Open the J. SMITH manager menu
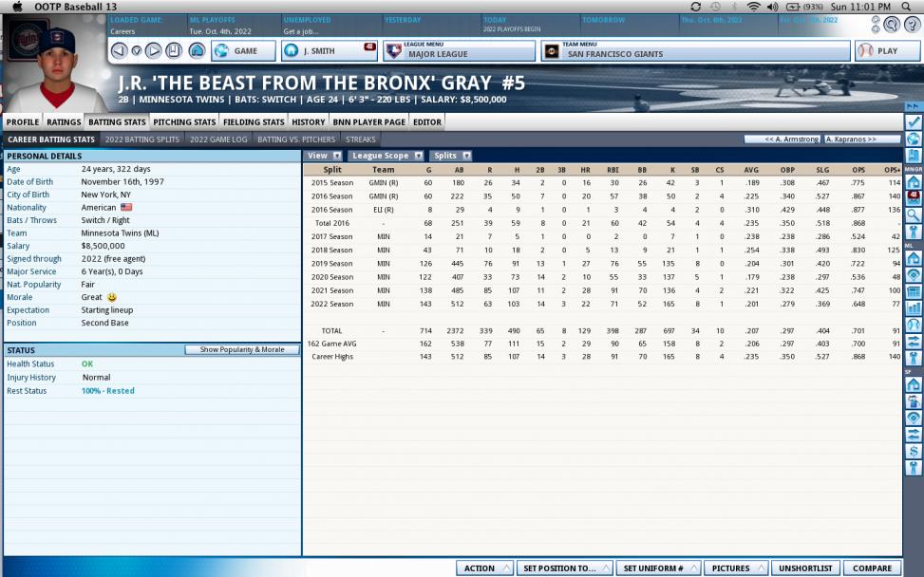Viewport: 924px width, 577px height. (x=329, y=50)
